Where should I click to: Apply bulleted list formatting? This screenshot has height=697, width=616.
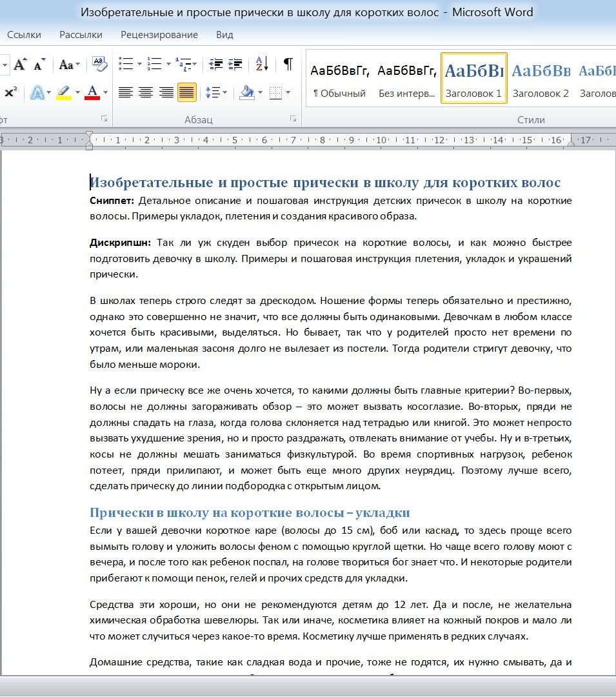(x=126, y=64)
